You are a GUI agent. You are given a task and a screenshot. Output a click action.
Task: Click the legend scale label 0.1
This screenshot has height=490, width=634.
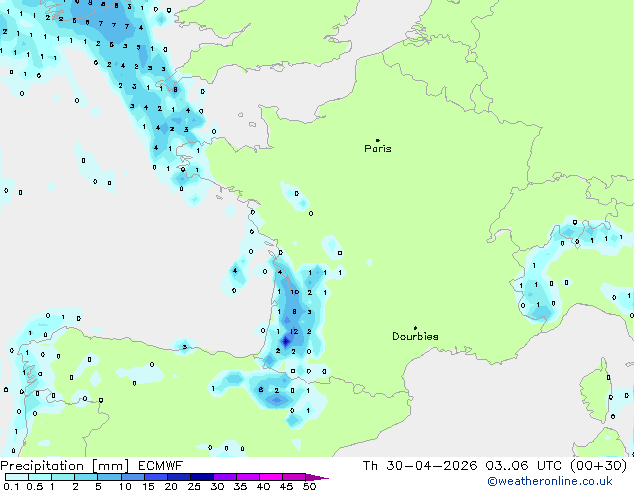(x=11, y=486)
